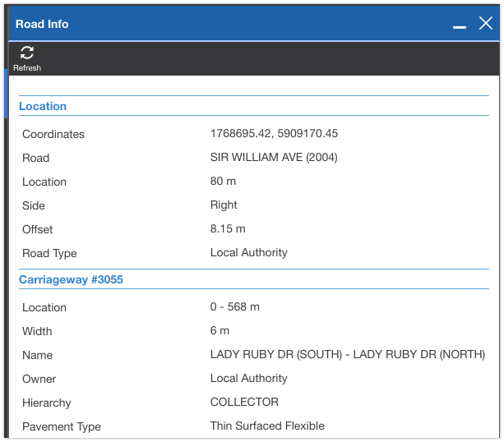The width and height of the screenshot is (504, 442).
Task: Select Owner value Local Authority
Action: [x=249, y=379]
